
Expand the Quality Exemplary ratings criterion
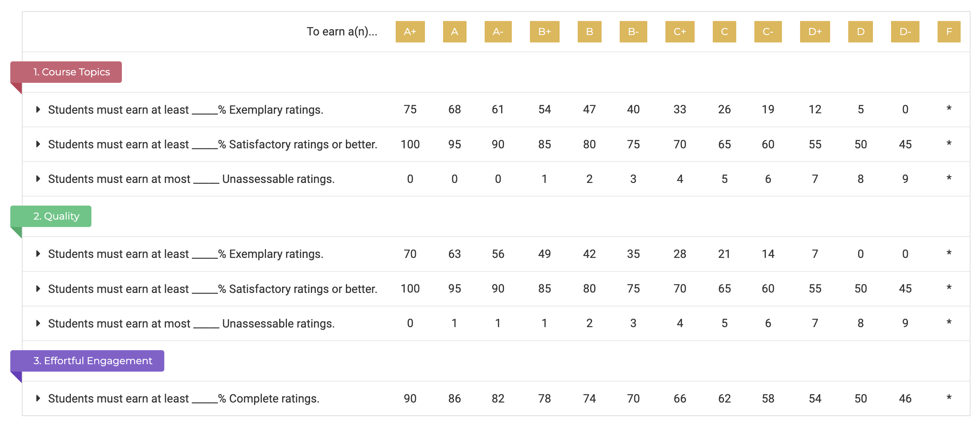point(38,254)
